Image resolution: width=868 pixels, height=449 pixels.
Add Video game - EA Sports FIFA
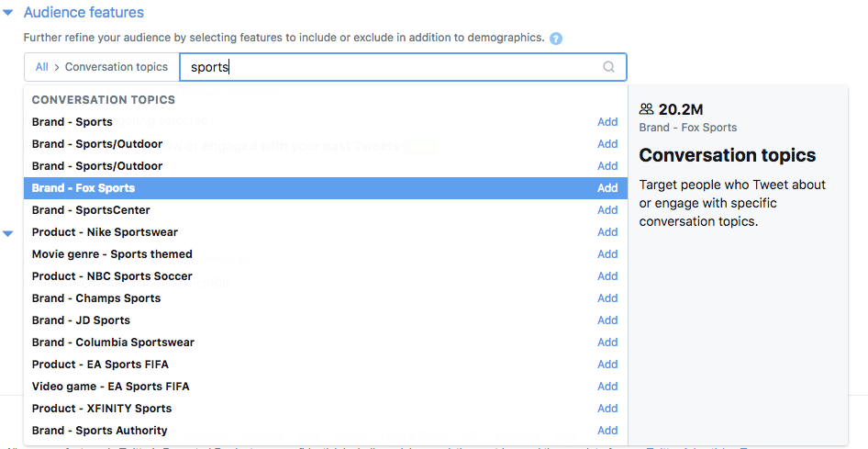(x=607, y=387)
